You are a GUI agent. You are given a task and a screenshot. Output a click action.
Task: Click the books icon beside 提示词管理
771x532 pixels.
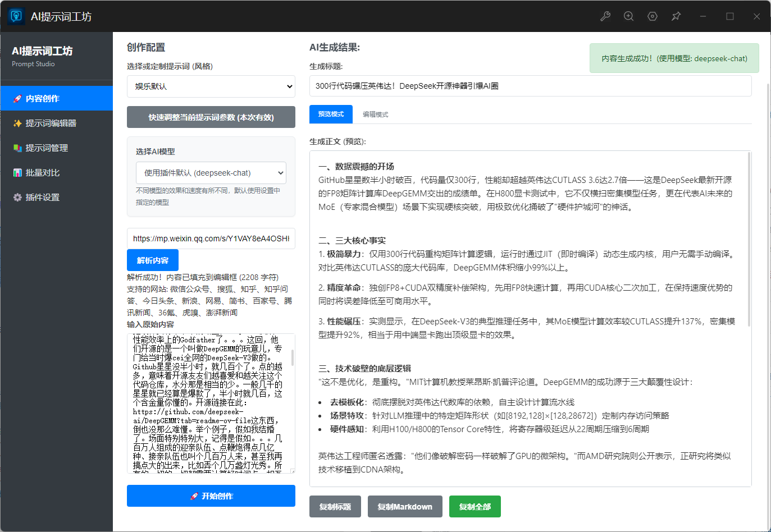tap(17, 148)
